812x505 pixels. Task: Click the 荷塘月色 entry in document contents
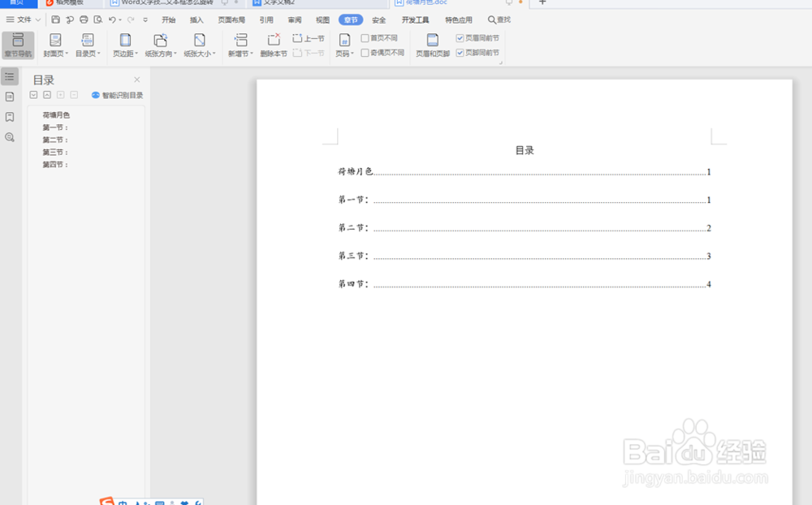coord(524,171)
